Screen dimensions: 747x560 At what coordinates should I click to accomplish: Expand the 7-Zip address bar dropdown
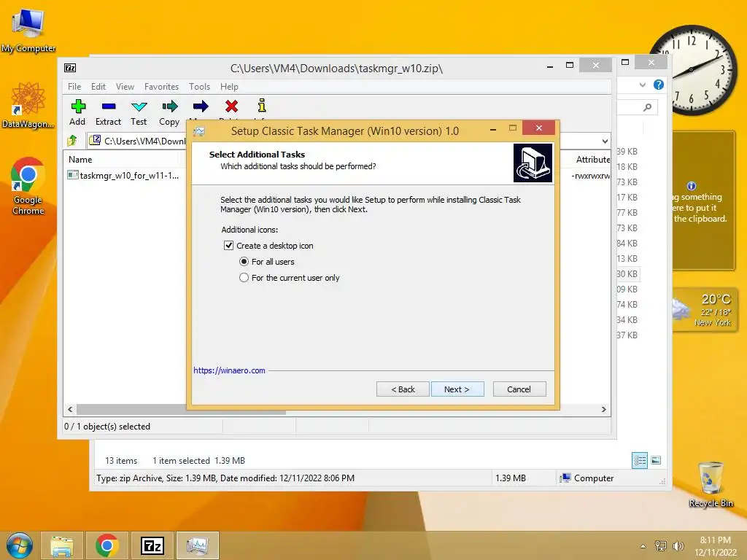point(605,141)
